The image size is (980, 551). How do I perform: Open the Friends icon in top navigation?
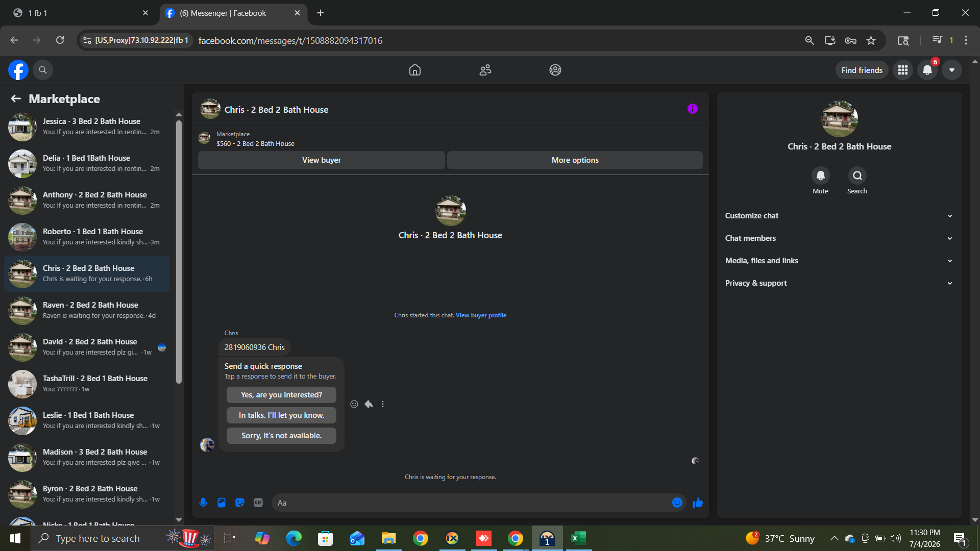tap(485, 70)
